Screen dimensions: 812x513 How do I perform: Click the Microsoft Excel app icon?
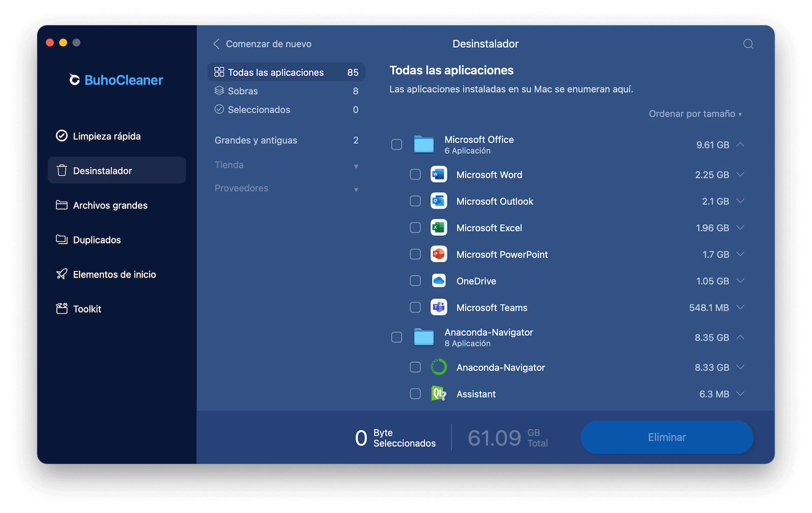pos(439,228)
